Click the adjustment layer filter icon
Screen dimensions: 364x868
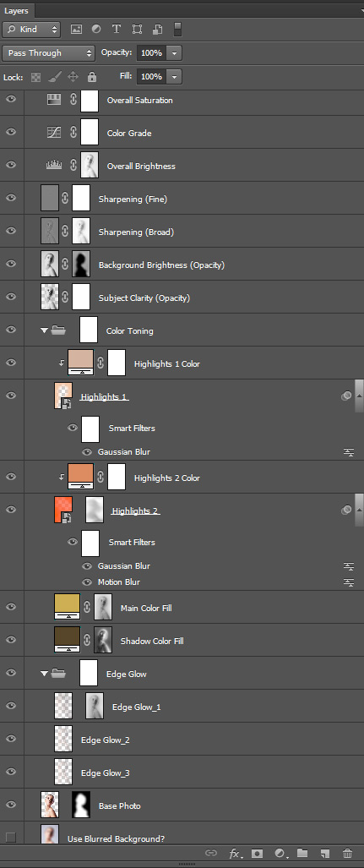[96, 29]
